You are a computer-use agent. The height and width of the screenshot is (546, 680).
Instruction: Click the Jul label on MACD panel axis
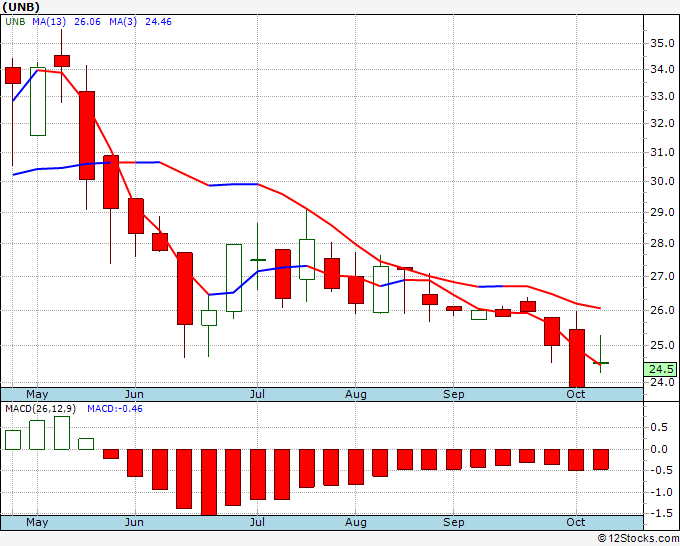257,522
